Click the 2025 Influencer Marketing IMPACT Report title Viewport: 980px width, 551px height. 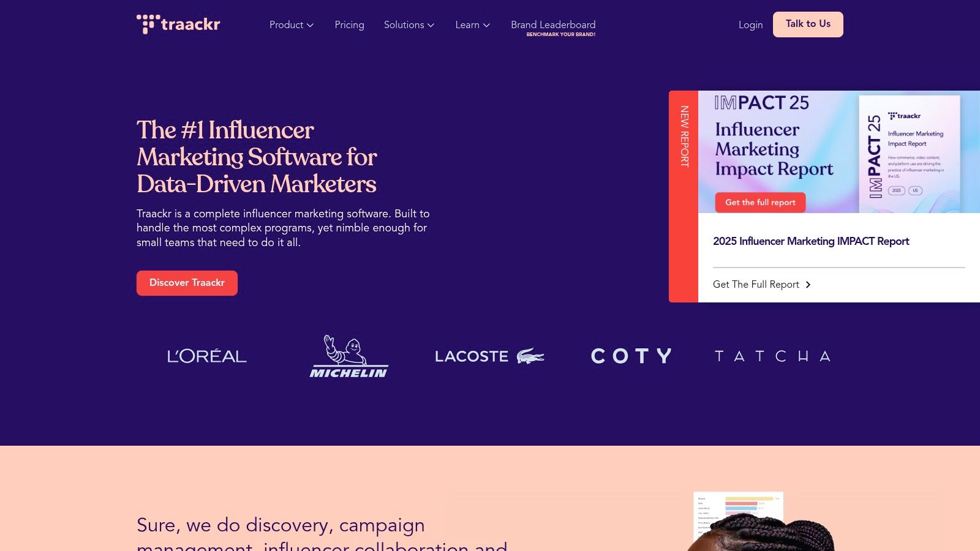(x=811, y=241)
